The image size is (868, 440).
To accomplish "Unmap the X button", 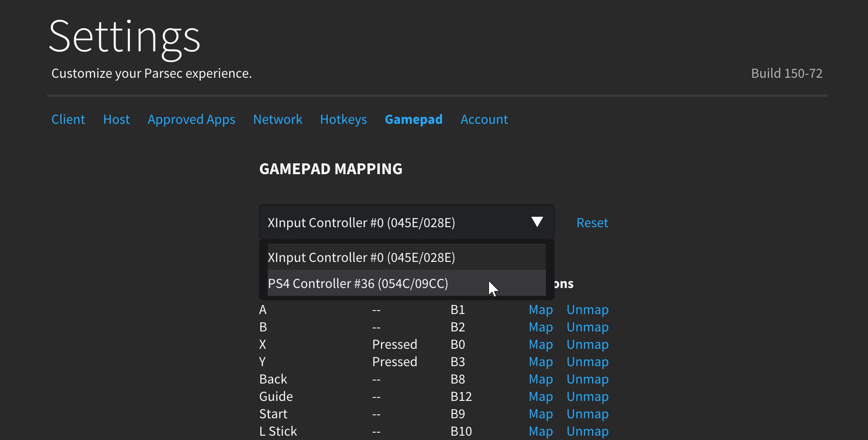I will tap(587, 344).
